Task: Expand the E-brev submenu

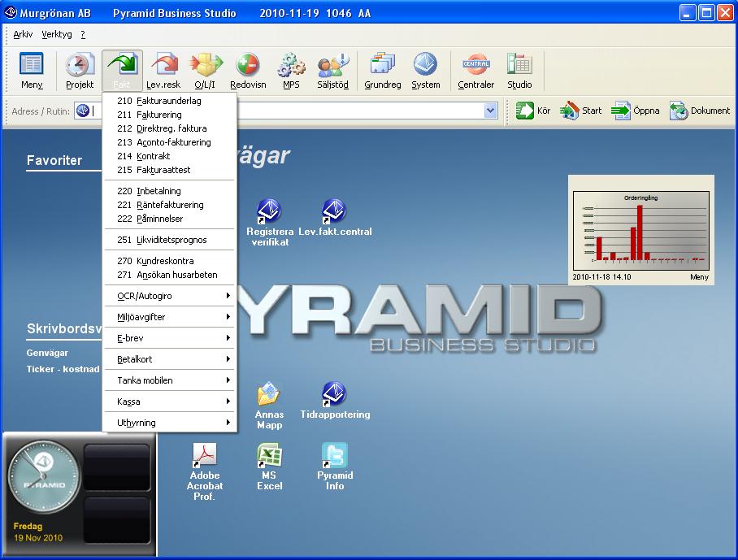Action: click(169, 338)
